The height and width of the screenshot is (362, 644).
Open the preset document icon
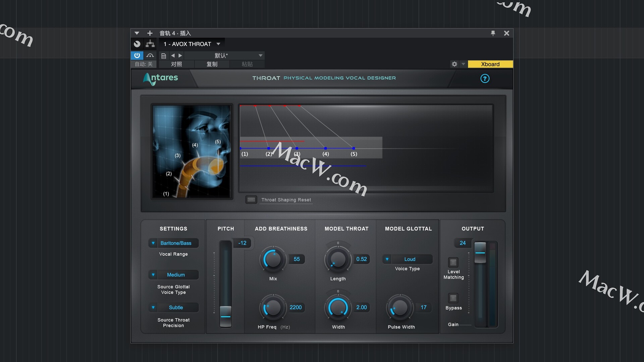[x=164, y=56]
